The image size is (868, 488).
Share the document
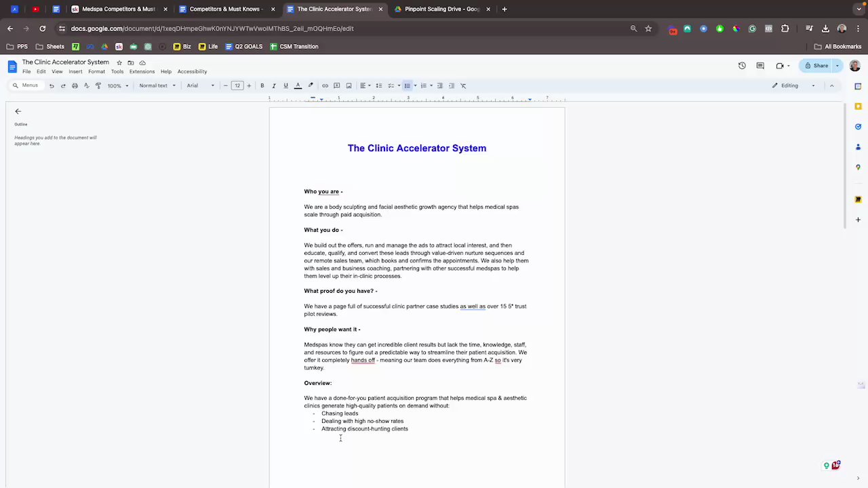click(816, 66)
